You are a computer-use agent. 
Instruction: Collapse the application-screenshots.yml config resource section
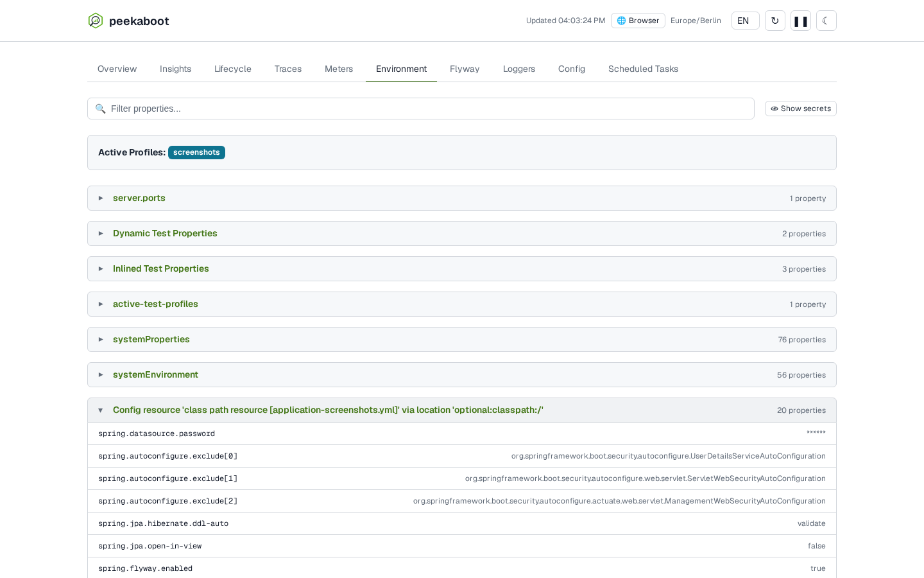pos(462,410)
